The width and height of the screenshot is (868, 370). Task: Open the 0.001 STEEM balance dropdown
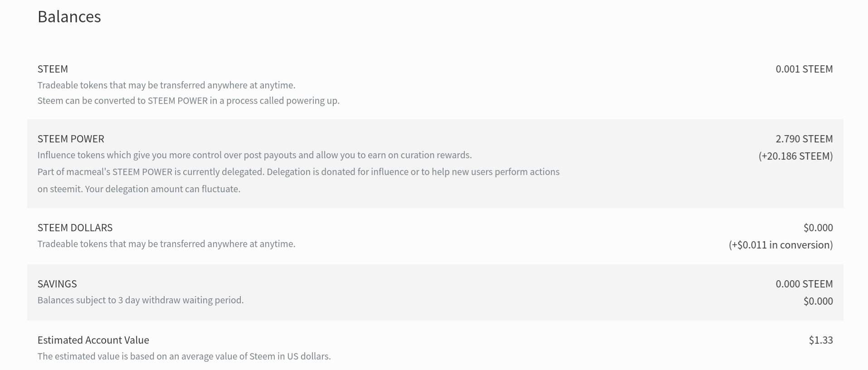tap(804, 69)
